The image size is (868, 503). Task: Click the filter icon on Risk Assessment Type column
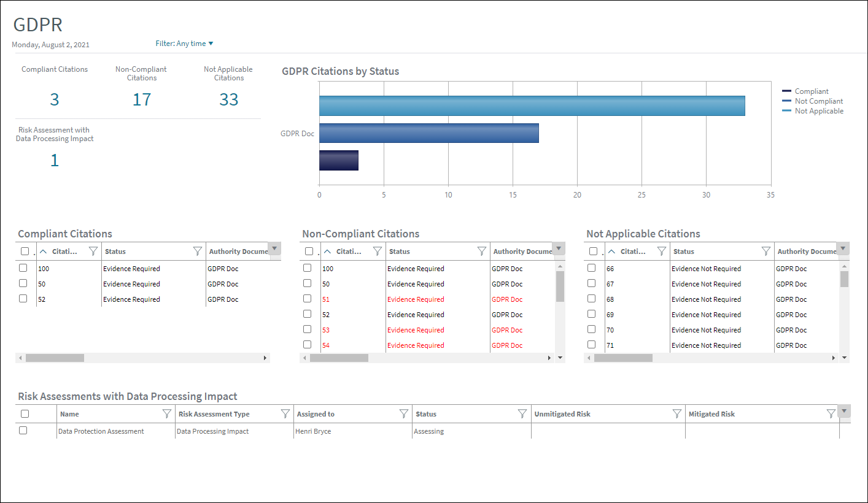[x=285, y=413]
